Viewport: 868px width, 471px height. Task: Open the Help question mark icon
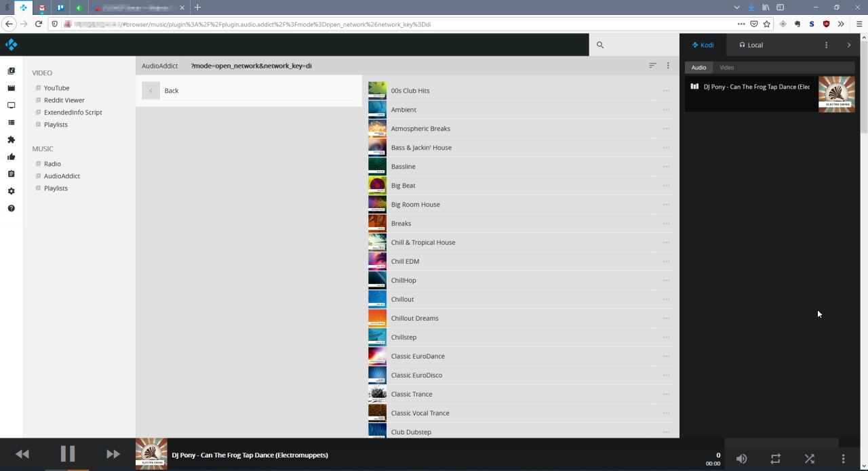[11, 208]
